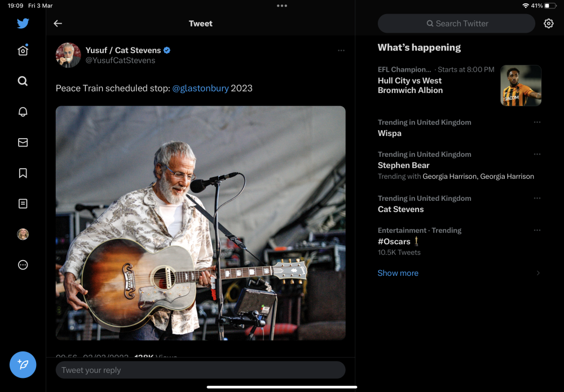The height and width of the screenshot is (392, 564).
Task: Open Yusuf / Cat Stevens profile picture
Action: [x=68, y=55]
